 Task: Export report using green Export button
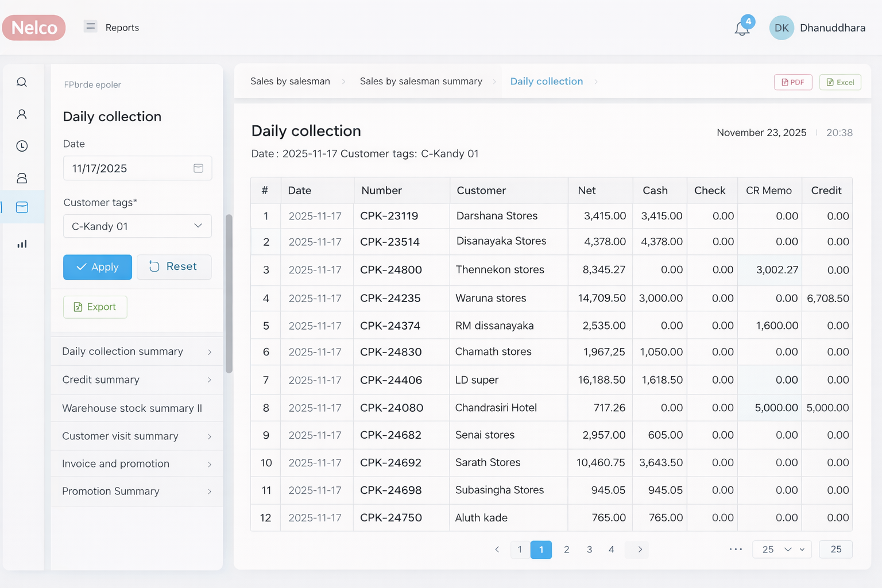click(95, 307)
